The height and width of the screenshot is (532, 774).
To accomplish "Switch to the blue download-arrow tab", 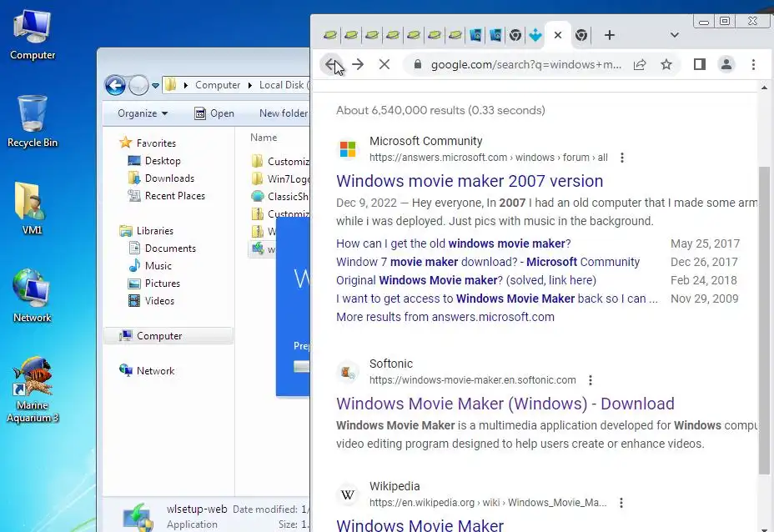I will [535, 35].
